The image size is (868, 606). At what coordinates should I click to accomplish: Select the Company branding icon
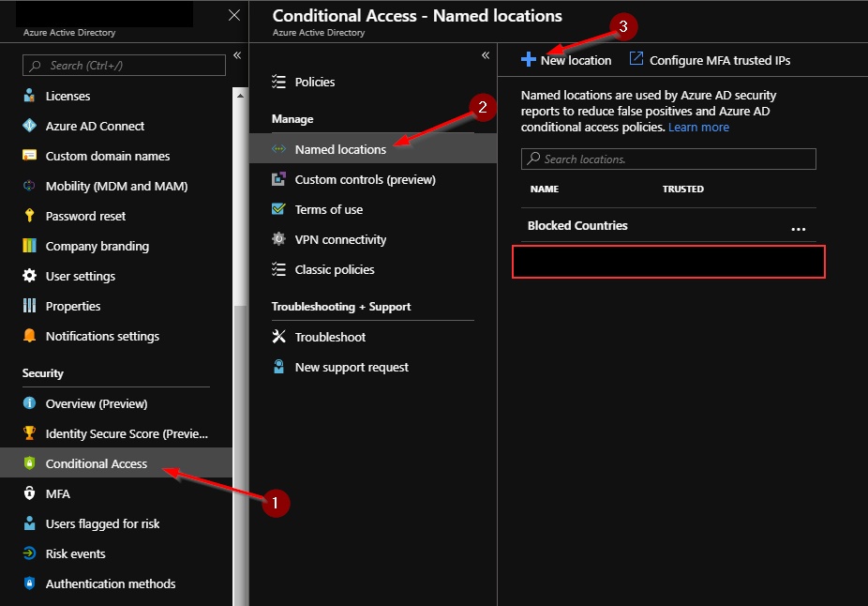(x=29, y=246)
